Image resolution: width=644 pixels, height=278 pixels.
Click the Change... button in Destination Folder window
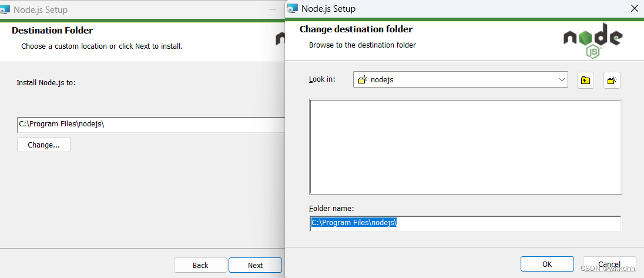pos(43,145)
